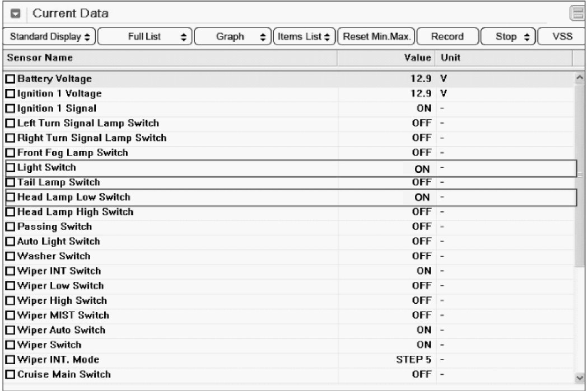Click the Record button
Screen dimensions: 588x391
click(447, 37)
